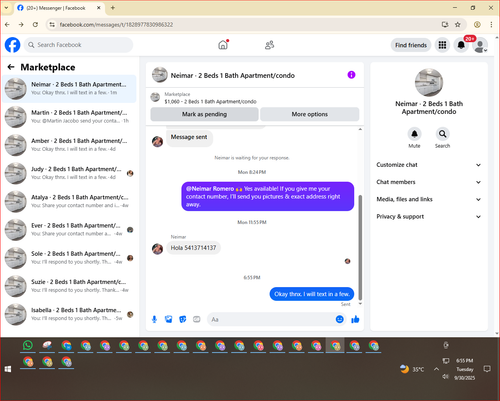The height and width of the screenshot is (401, 500).
Task: Open Judy conversation in chat list
Action: pyautogui.click(x=69, y=173)
